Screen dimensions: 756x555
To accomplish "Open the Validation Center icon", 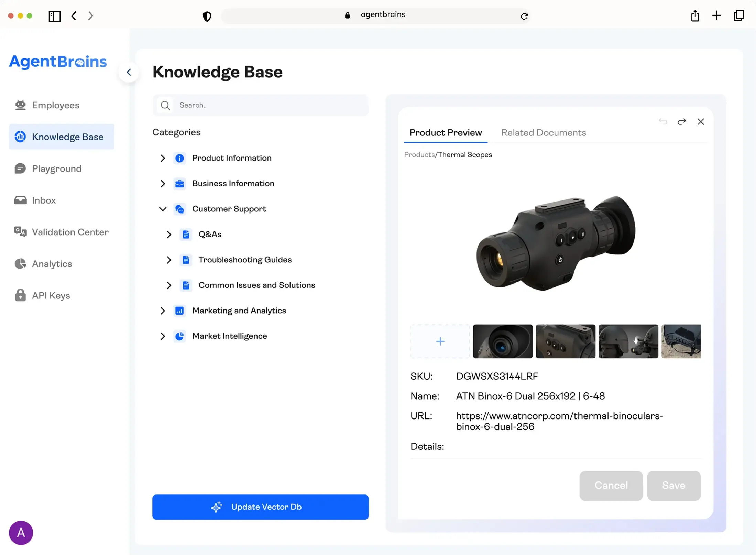I will point(20,232).
